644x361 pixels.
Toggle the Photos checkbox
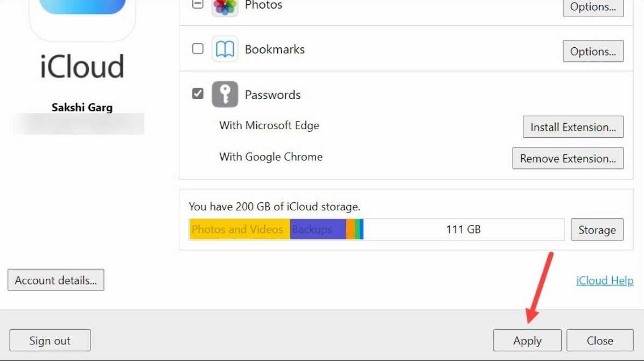click(x=198, y=4)
